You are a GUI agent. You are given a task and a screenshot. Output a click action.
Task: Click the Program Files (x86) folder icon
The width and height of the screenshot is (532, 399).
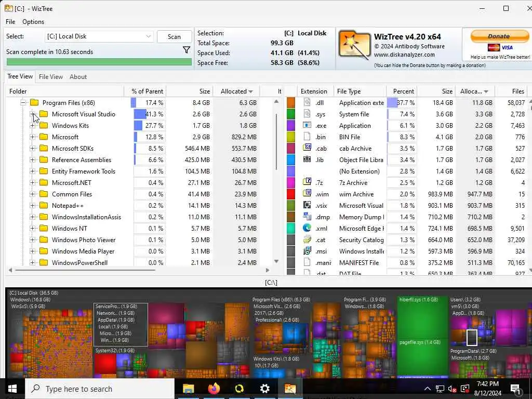tap(34, 102)
